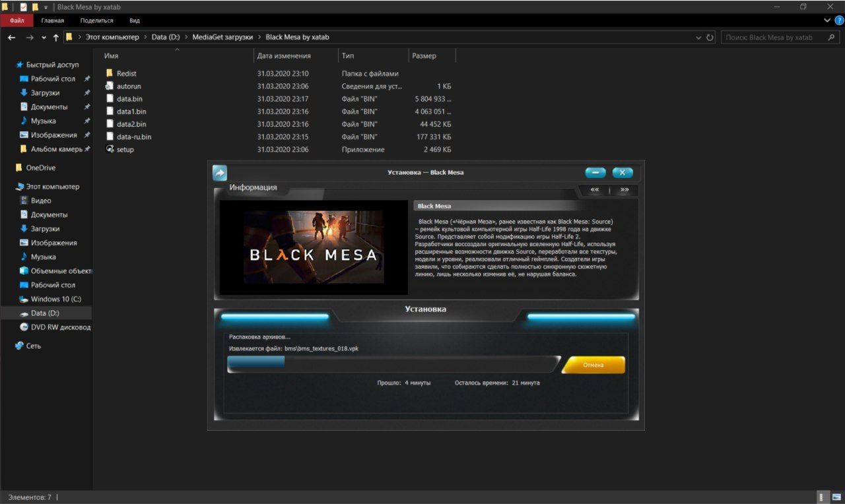Expand chevron after Data (D:) in breadcrumb
Viewport: 845px width, 504px height.
click(x=186, y=38)
